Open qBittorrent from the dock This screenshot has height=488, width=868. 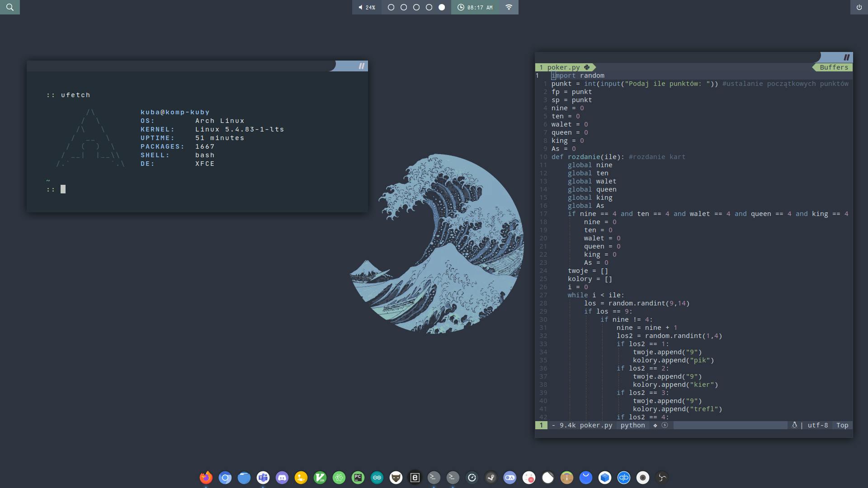[x=624, y=477]
